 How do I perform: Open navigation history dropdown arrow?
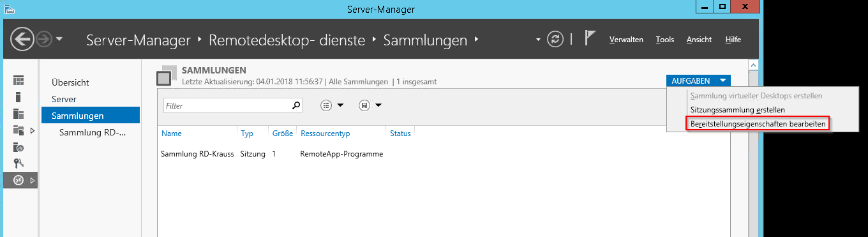click(x=59, y=40)
